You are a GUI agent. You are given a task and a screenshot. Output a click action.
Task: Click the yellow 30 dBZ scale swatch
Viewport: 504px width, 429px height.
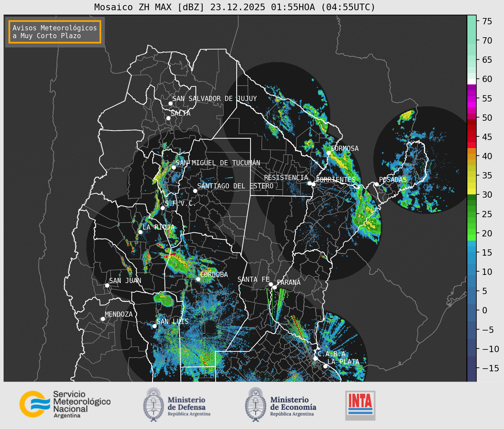(x=472, y=191)
